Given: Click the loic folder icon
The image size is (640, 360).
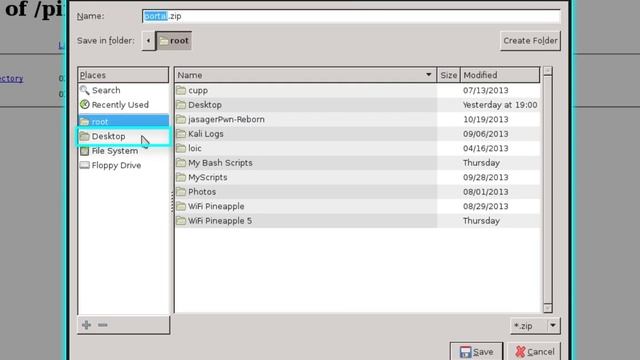Looking at the screenshot, I should [181, 148].
